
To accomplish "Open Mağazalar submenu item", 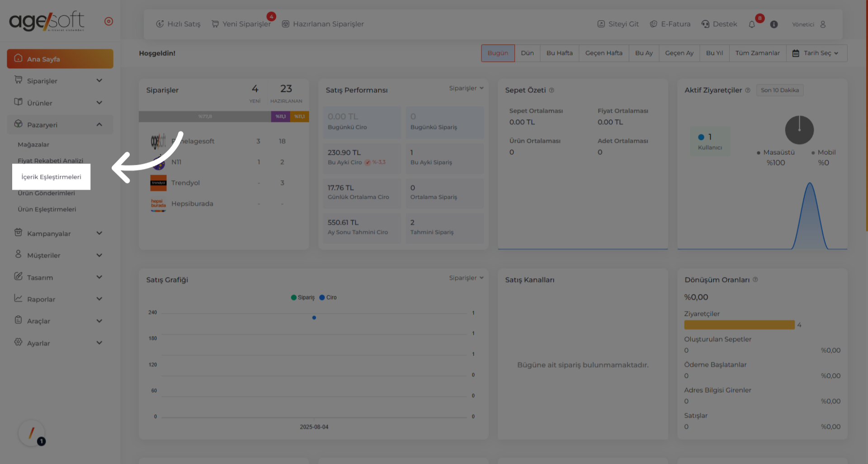I will click(33, 145).
